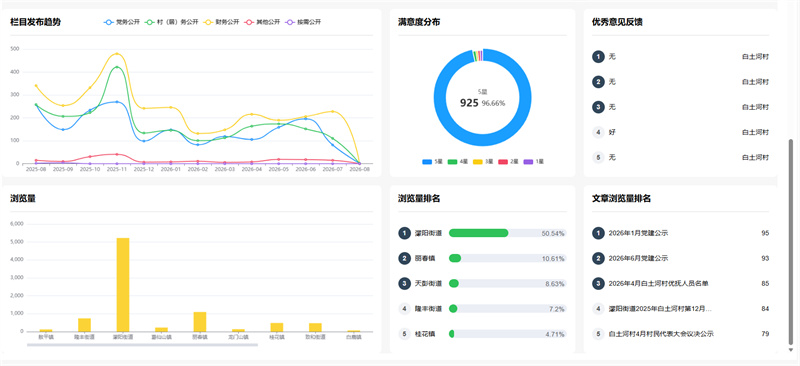Click the view count 95 in the article ranking
Viewport: 800px width, 366px height.
tap(765, 233)
